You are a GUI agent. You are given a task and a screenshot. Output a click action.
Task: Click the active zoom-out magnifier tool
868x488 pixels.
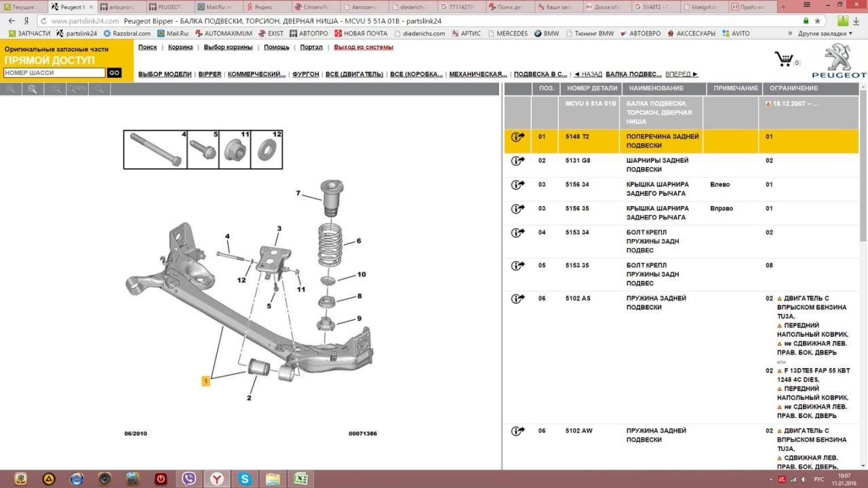click(x=32, y=89)
